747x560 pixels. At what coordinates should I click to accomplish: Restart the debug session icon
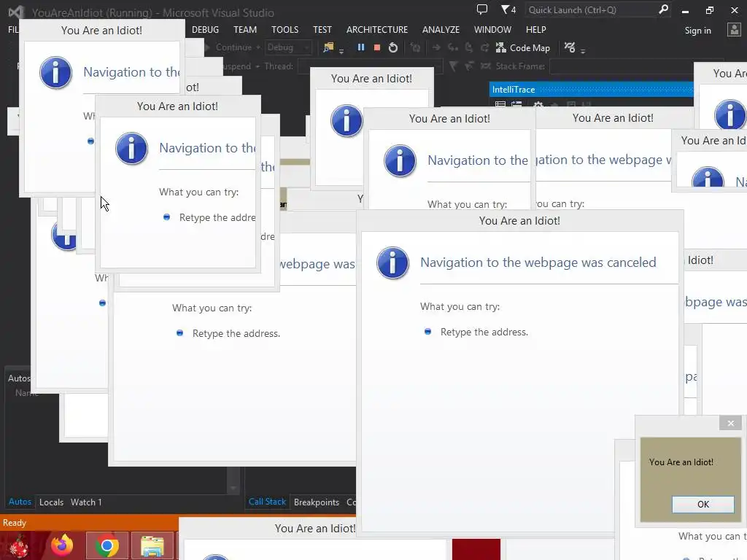393,47
